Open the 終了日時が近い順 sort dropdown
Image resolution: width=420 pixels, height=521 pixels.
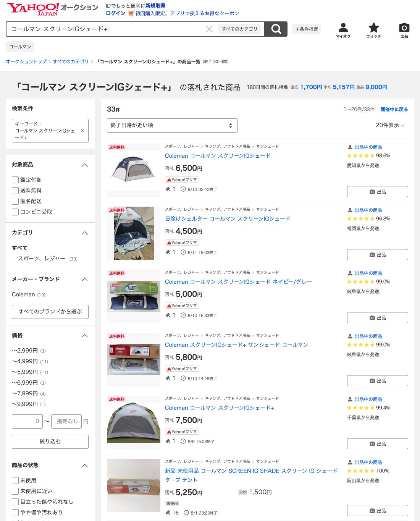coord(172,125)
